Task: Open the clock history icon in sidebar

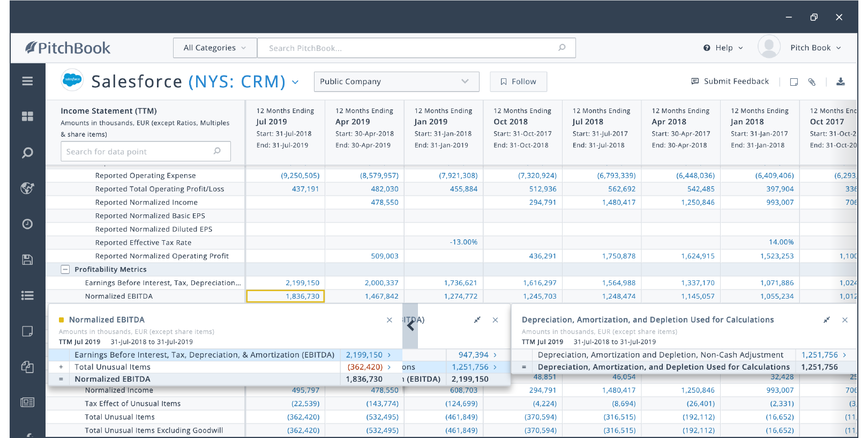Action: click(27, 224)
